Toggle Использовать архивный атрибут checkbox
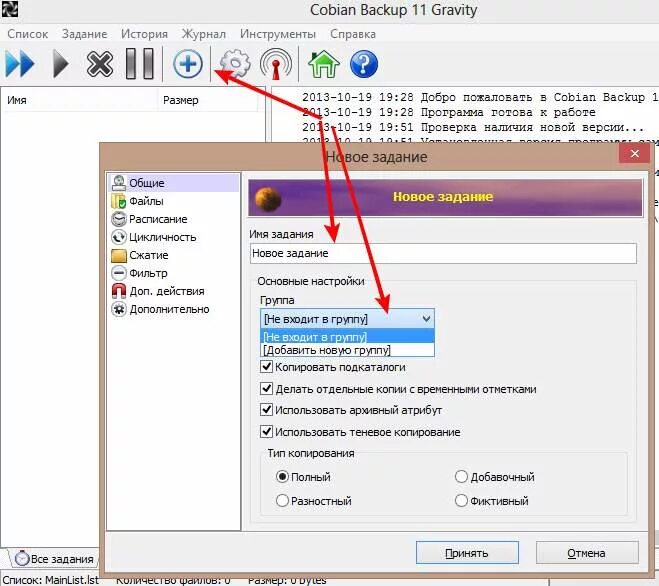The width and height of the screenshot is (659, 586). 266,409
